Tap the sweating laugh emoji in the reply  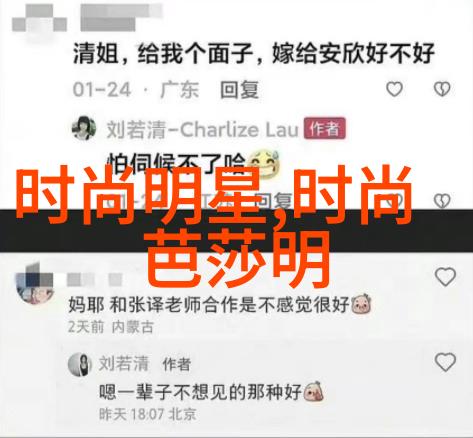tap(265, 163)
